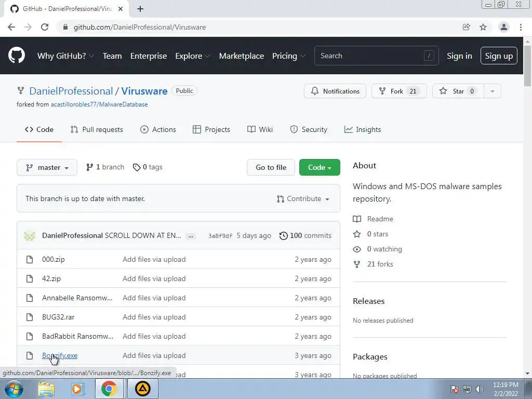
Task: Open the share page icon in address bar
Action: [x=467, y=27]
